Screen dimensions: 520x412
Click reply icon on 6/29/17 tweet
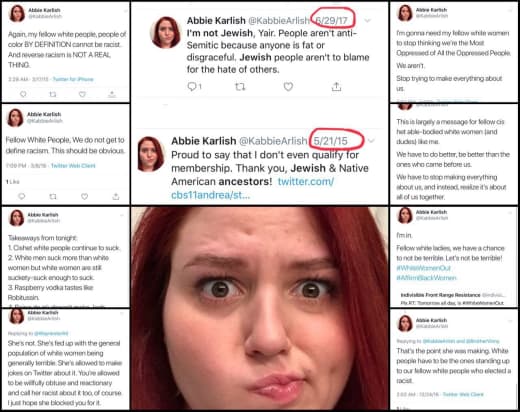(x=194, y=87)
